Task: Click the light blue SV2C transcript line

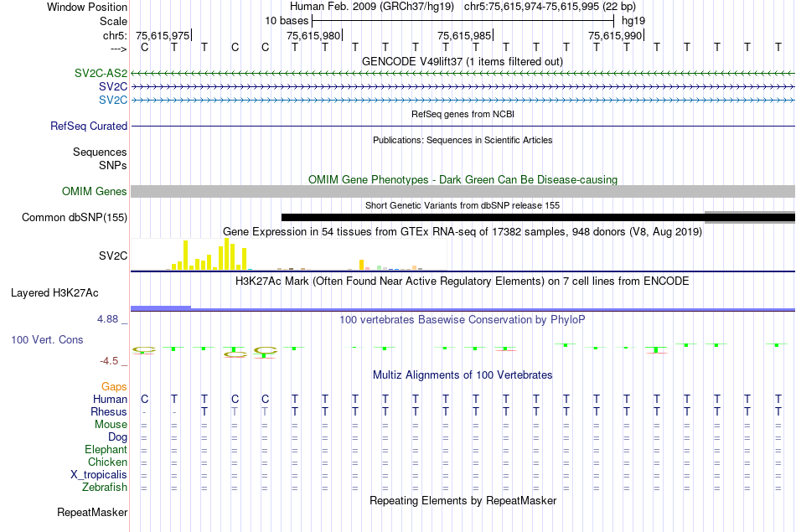Action: tap(463, 101)
